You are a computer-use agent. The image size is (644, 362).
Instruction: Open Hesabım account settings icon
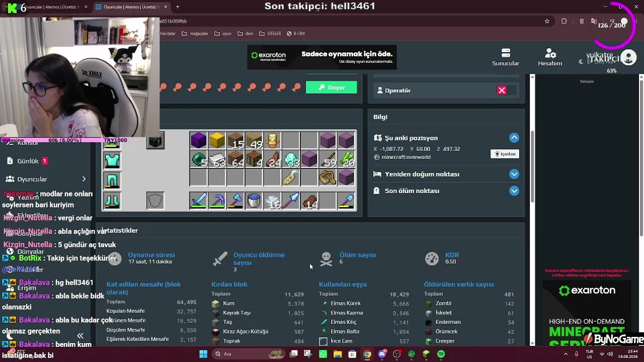[x=550, y=57]
